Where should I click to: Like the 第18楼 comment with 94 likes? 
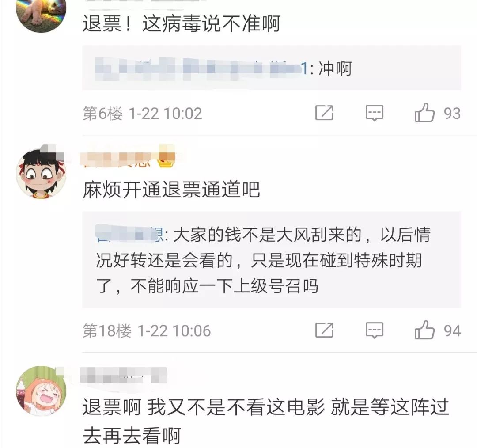[x=437, y=330]
